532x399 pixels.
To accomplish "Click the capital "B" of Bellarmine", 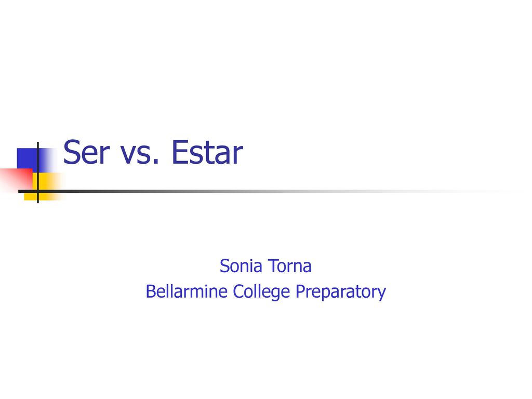I will point(150,291).
